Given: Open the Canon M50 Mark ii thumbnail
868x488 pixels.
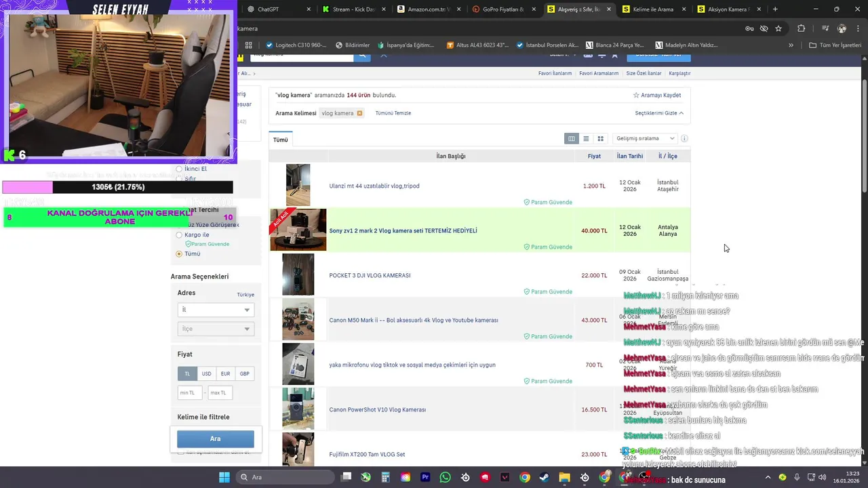Looking at the screenshot, I should coord(298,319).
